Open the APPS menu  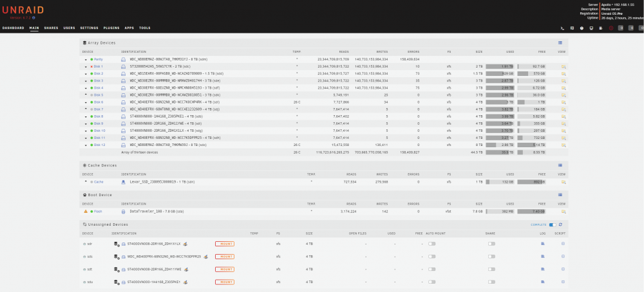pyautogui.click(x=129, y=28)
